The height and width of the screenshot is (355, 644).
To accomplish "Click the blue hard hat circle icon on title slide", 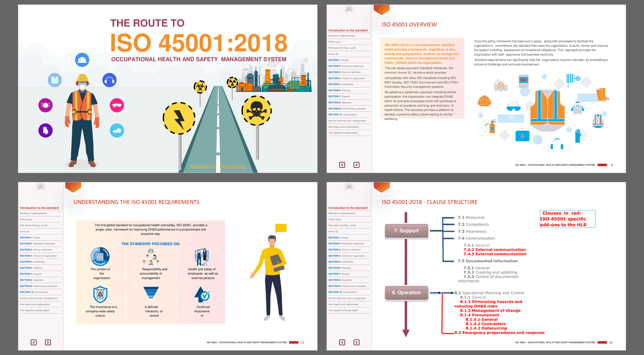I will (x=82, y=60).
